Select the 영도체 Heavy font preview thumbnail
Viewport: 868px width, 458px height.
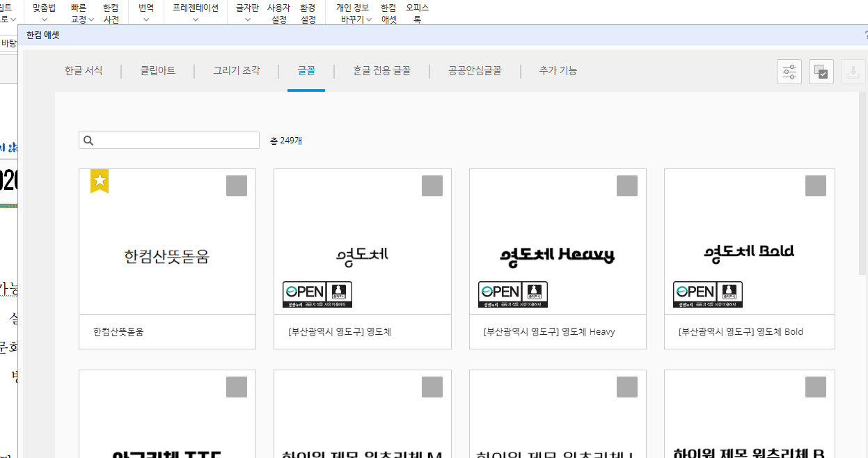click(558, 242)
